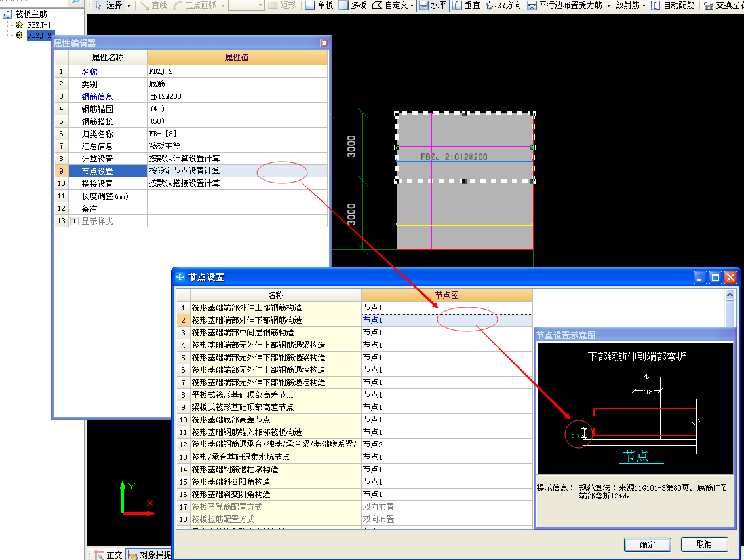Open the 平行边布置受力筋 dropdown arrow

608,5
